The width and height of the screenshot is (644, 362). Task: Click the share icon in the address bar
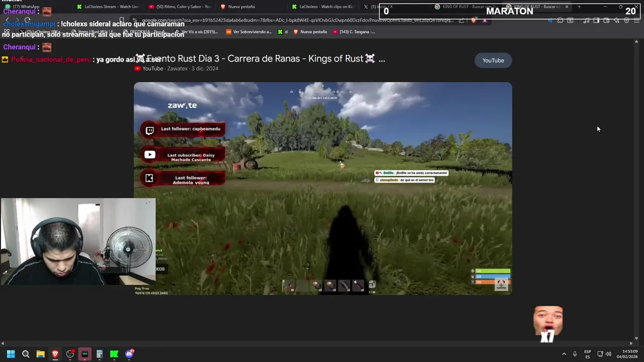click(461, 21)
